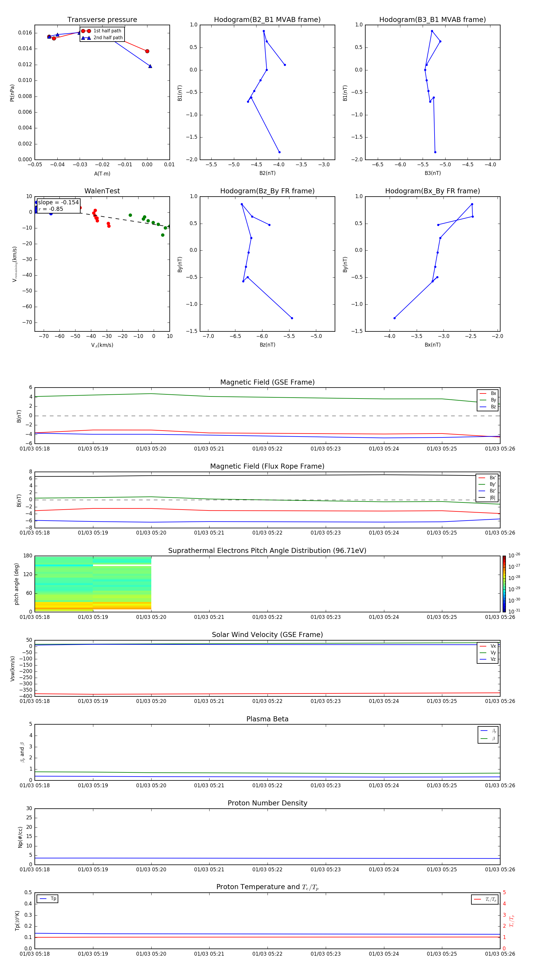Click the βp entry in Plasma Beta legend
The width and height of the screenshot is (535, 980).
488,731
